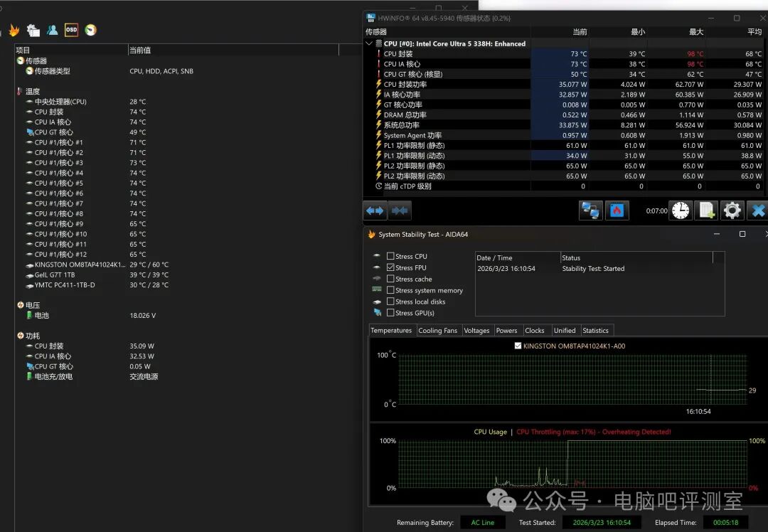
Task: Click the clock icon of 当前 cTDP 级别 row
Action: coord(378,186)
